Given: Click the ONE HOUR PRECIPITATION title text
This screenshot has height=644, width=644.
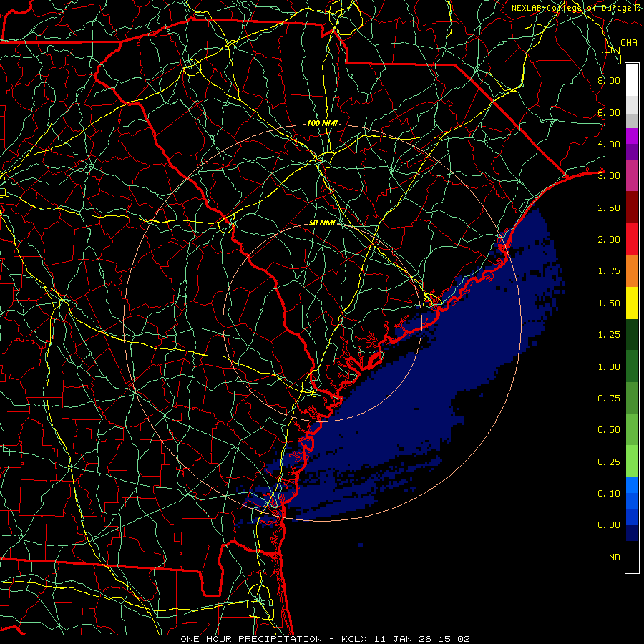Looking at the screenshot, I should 251,639.
